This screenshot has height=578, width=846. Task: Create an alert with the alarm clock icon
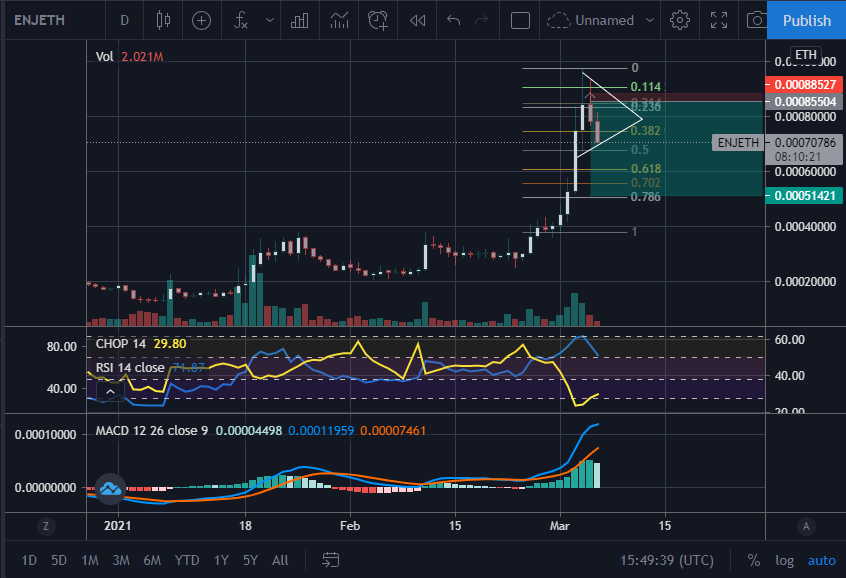[x=378, y=21]
